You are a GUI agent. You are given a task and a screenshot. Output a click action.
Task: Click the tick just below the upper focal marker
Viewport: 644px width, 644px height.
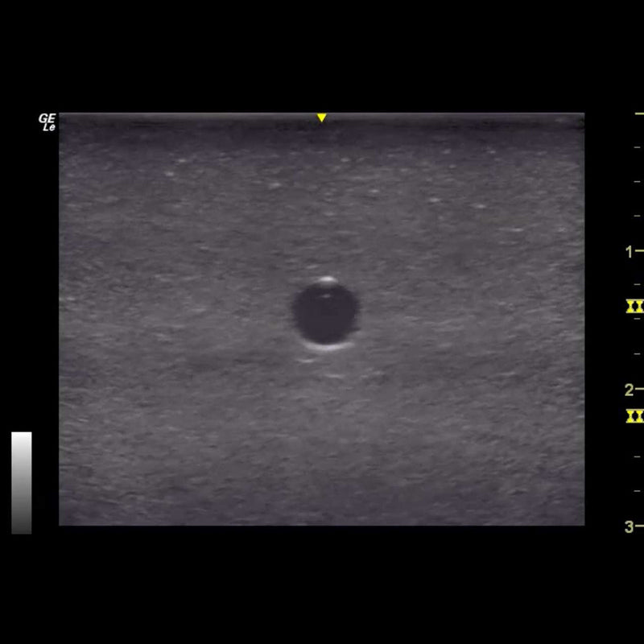(x=639, y=320)
